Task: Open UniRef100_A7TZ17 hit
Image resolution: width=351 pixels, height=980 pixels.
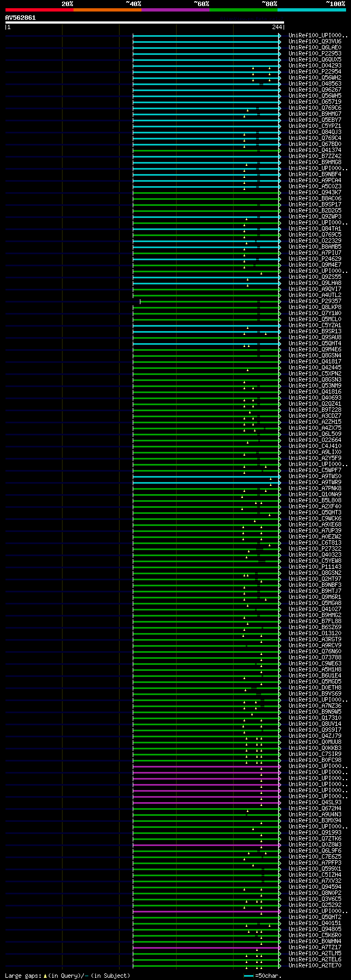Action: click(x=315, y=947)
